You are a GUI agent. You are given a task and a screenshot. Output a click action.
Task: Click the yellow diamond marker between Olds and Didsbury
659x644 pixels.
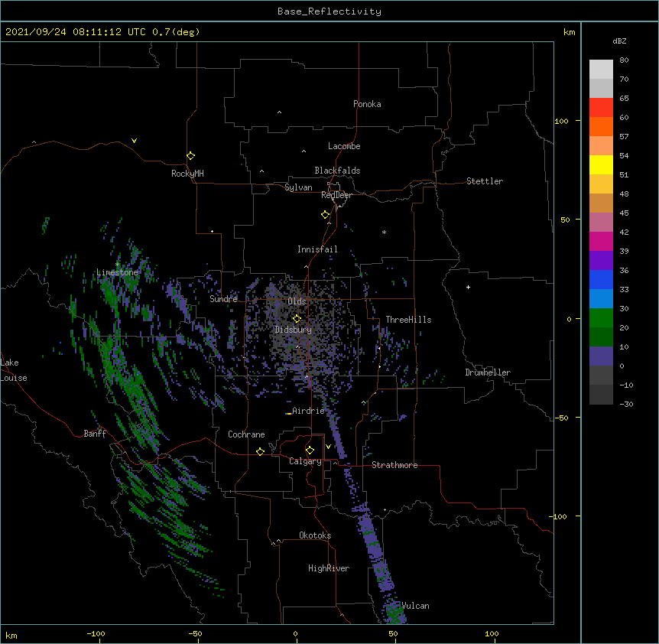(x=297, y=319)
